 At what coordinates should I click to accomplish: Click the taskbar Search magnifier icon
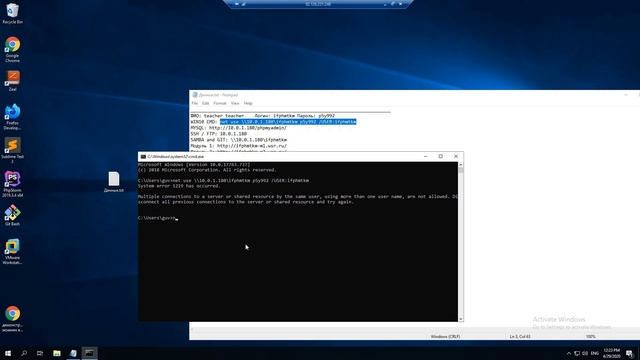pyautogui.click(x=24, y=353)
